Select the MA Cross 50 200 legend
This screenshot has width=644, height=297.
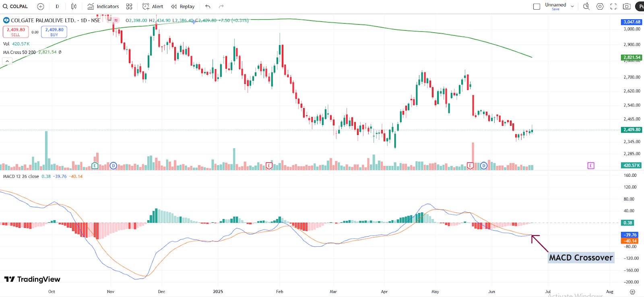pyautogui.click(x=19, y=52)
